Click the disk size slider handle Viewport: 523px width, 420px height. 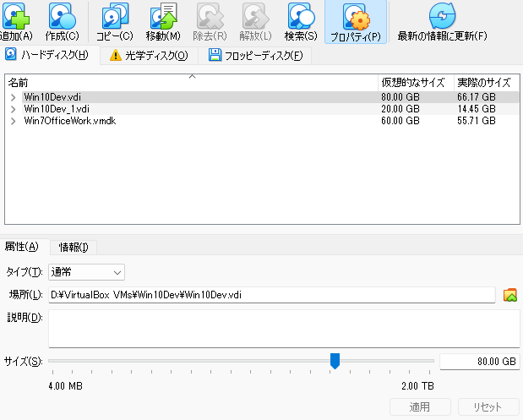click(335, 361)
